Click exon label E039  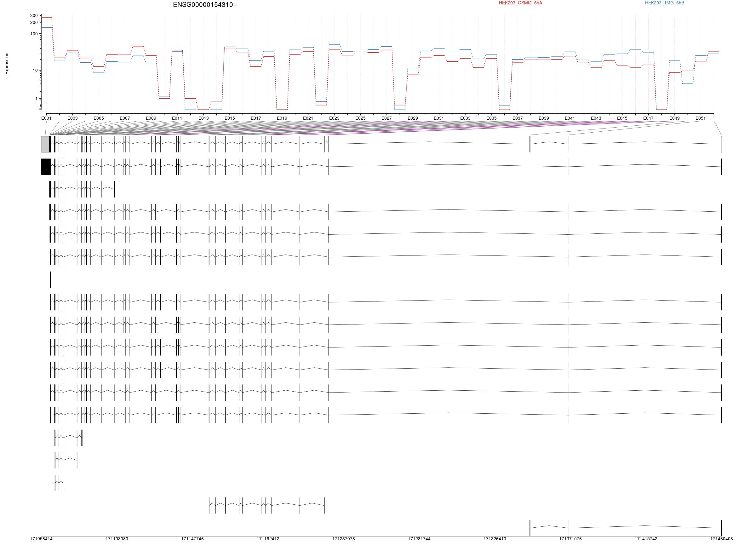coord(544,118)
